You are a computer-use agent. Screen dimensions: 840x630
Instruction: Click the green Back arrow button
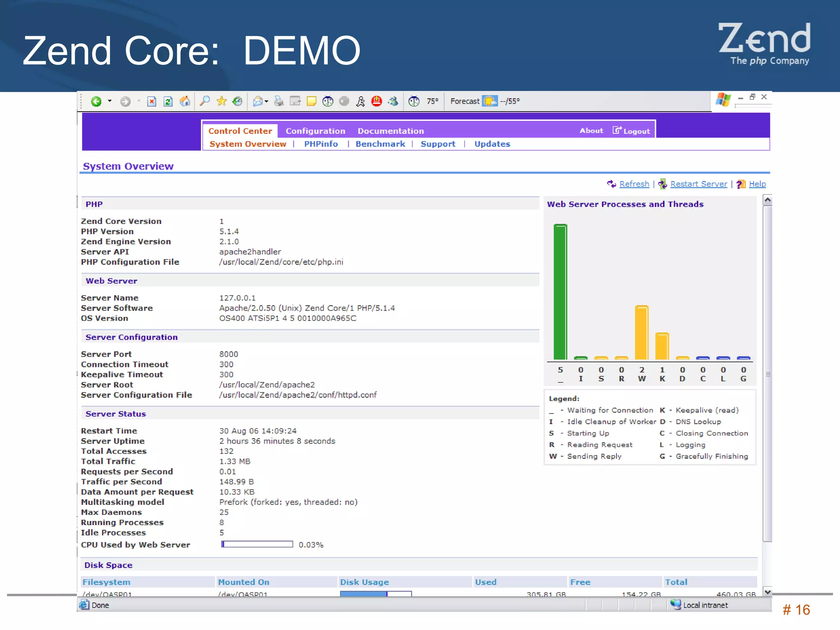96,101
